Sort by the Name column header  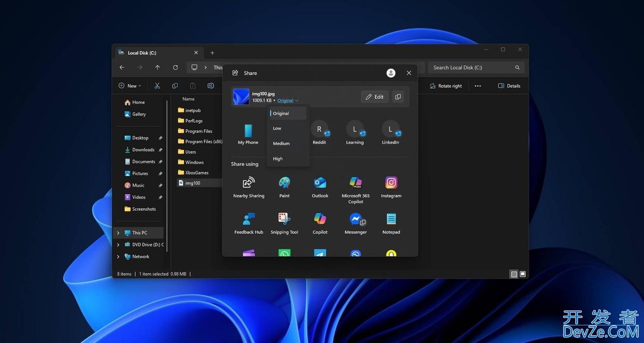(x=189, y=99)
